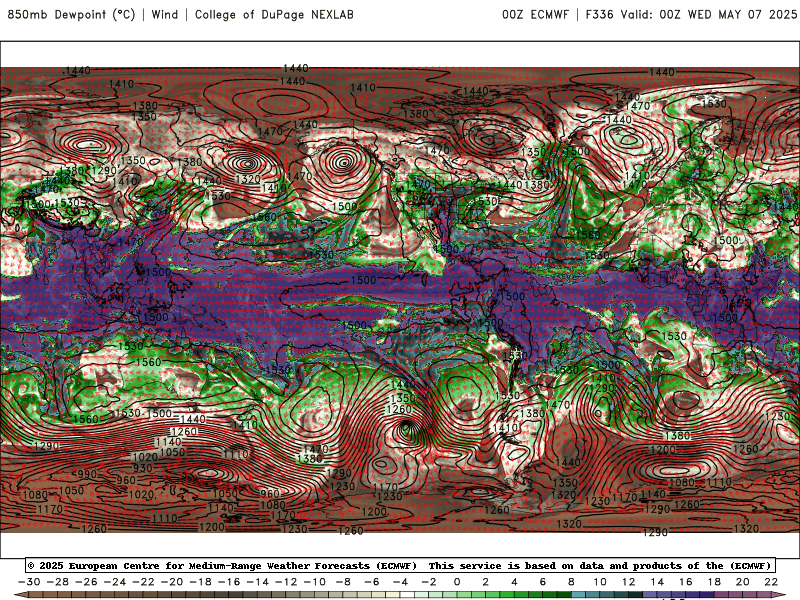Click the '10' color scale label
800x600 pixels.
tap(600, 582)
